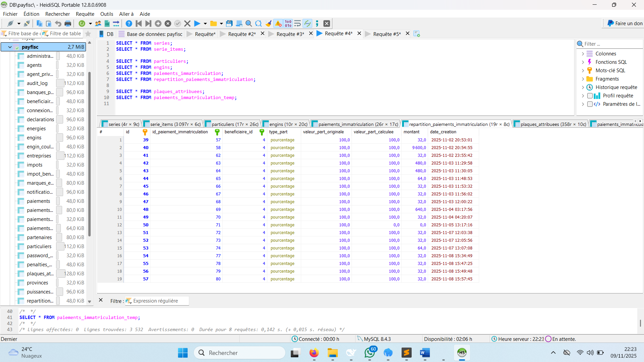Screen dimensions: 644x362
Task: Tick the Paramètres de liaison checkbox
Action: point(590,104)
